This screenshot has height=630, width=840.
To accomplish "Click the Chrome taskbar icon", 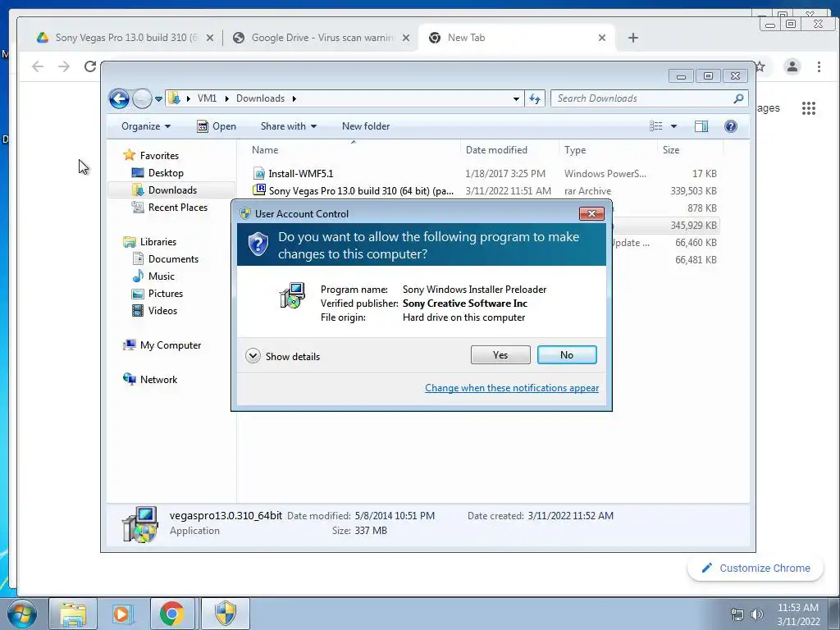I will click(172, 614).
